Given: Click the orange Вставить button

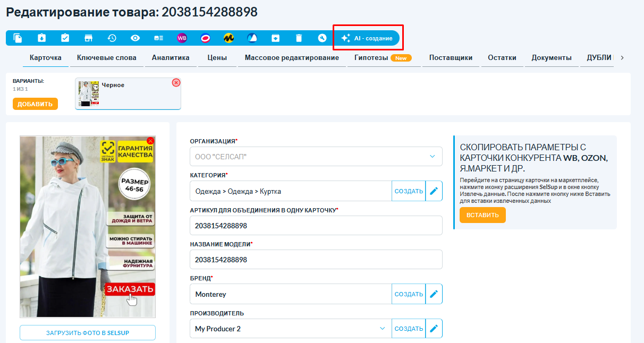Looking at the screenshot, I should [x=482, y=215].
